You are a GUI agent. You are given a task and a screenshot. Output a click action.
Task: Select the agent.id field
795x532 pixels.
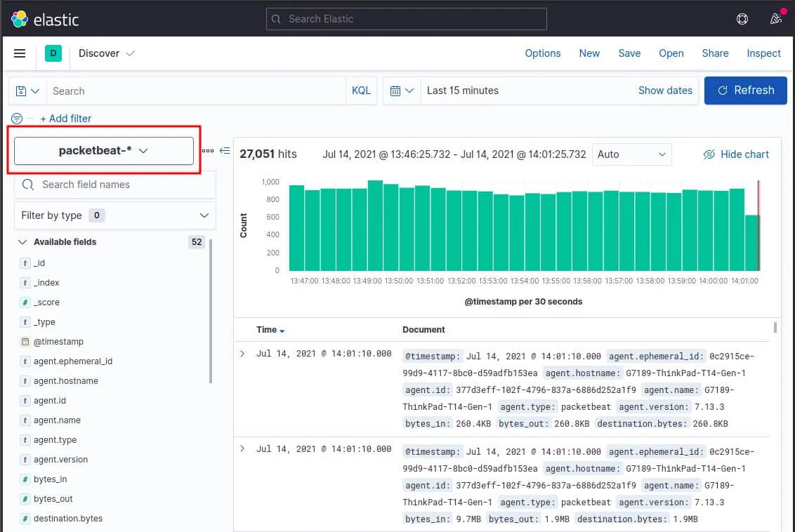pos(50,401)
